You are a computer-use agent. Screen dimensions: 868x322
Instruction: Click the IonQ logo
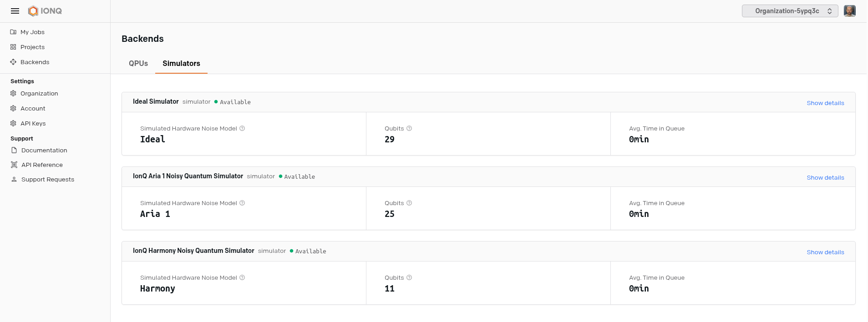click(45, 11)
